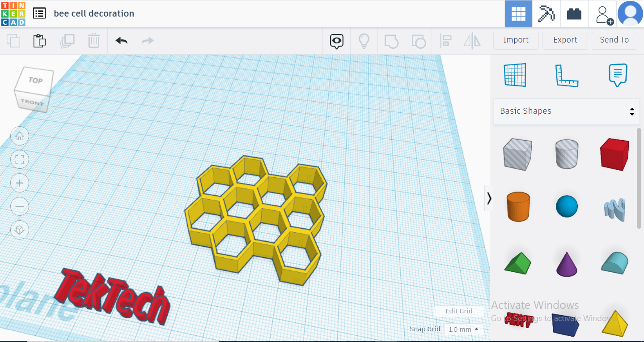Collapse the shapes panel with the arrow
The image size is (644, 342).
(x=489, y=198)
